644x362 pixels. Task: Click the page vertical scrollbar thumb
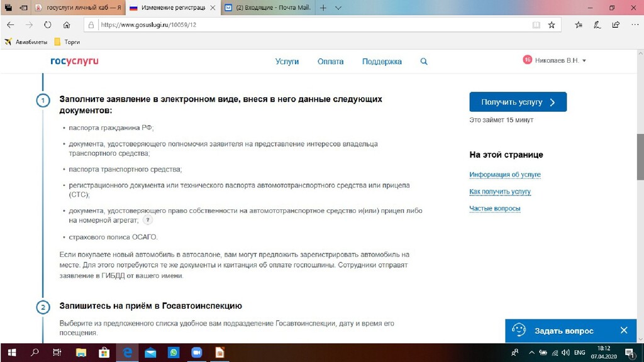pos(640,156)
